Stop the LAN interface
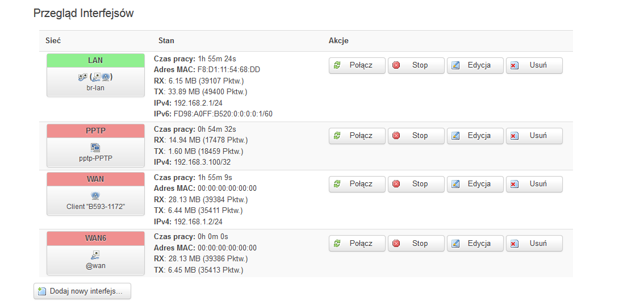644x301 pixels. (x=416, y=65)
